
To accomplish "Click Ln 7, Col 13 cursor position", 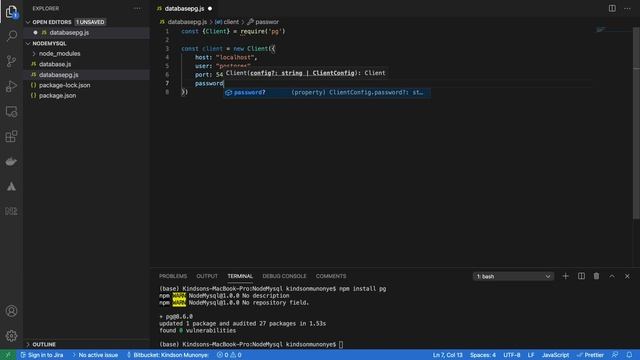I will point(447,355).
